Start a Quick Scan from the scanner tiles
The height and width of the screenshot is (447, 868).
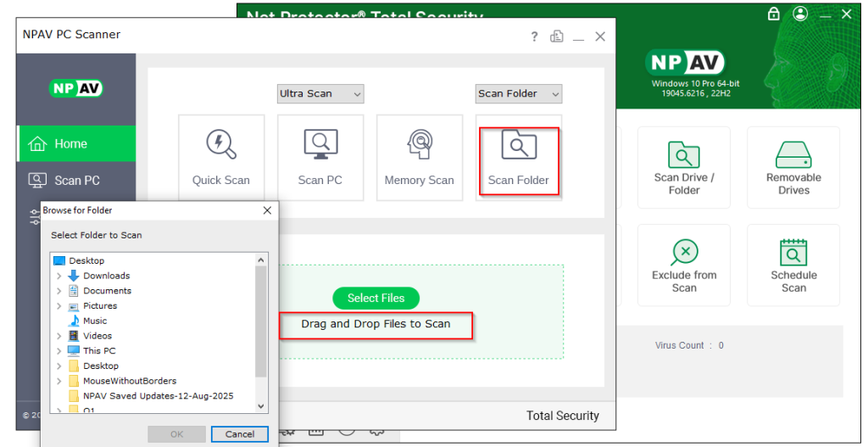(221, 158)
